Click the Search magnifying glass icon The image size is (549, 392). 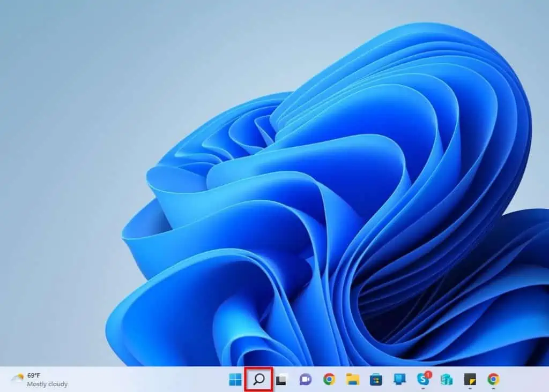(259, 380)
